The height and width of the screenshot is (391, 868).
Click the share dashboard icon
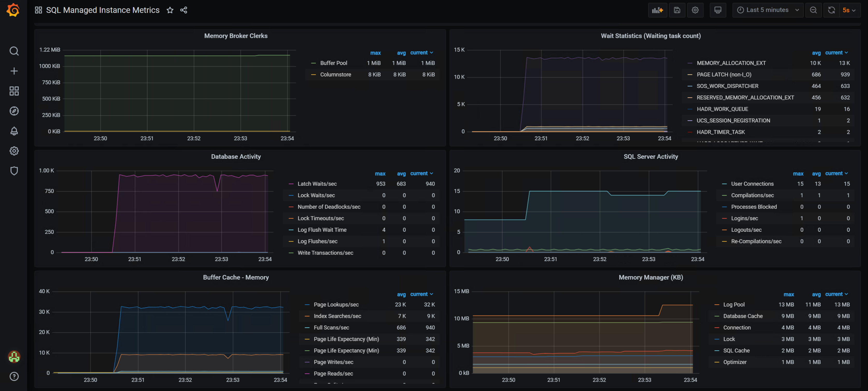pyautogui.click(x=184, y=10)
